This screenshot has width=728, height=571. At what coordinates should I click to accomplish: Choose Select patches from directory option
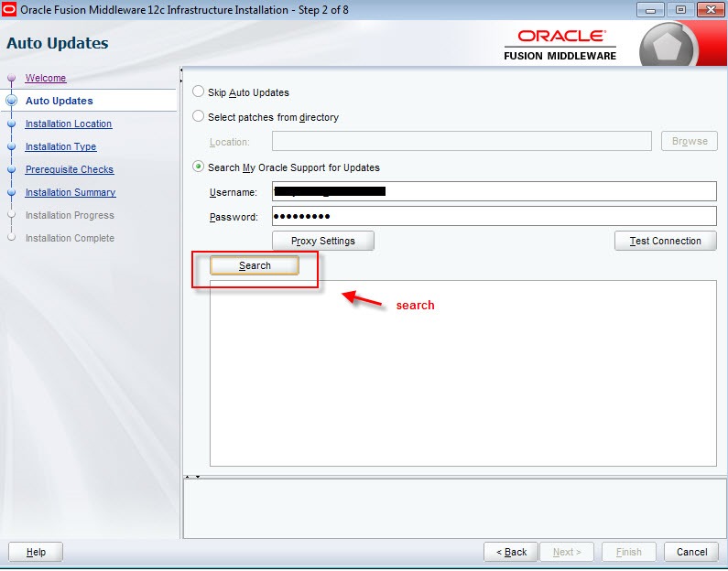click(x=198, y=116)
